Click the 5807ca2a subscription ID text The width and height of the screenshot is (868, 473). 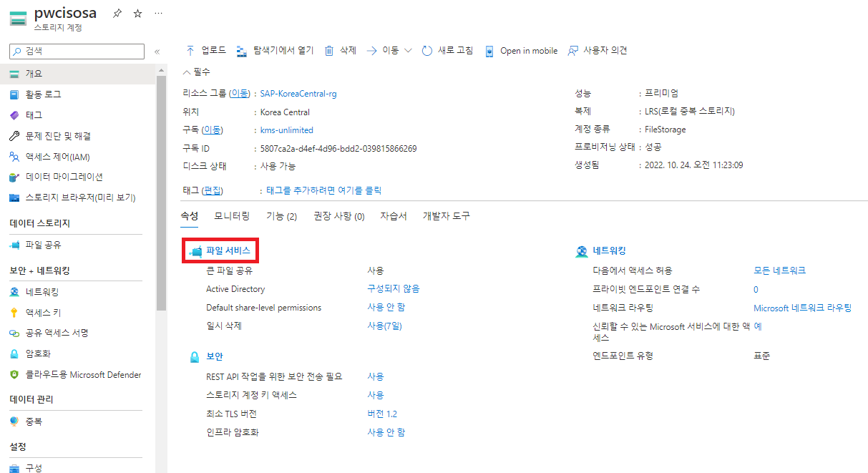point(338,149)
